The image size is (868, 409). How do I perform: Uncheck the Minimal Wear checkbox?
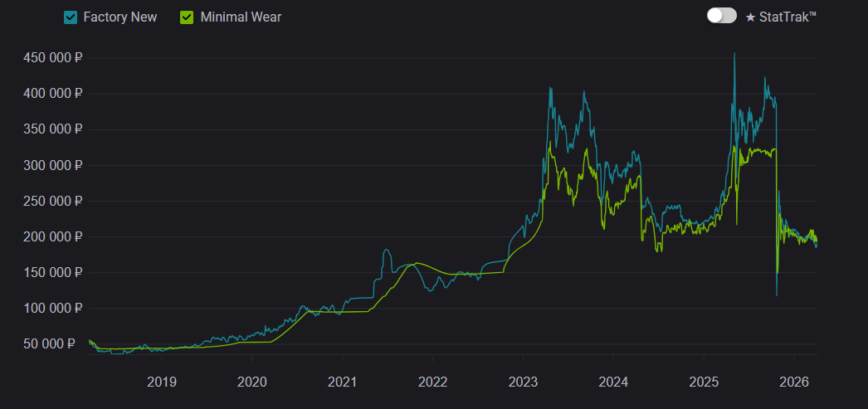tap(188, 17)
